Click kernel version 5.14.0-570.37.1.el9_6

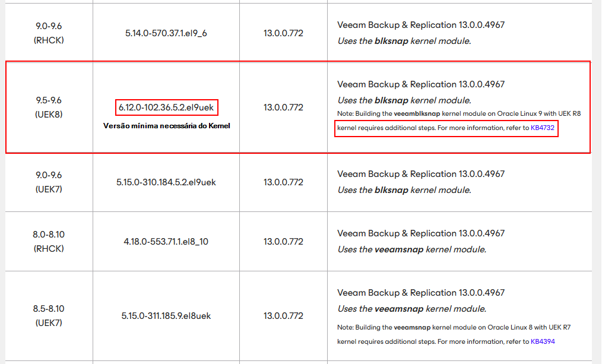click(x=166, y=33)
